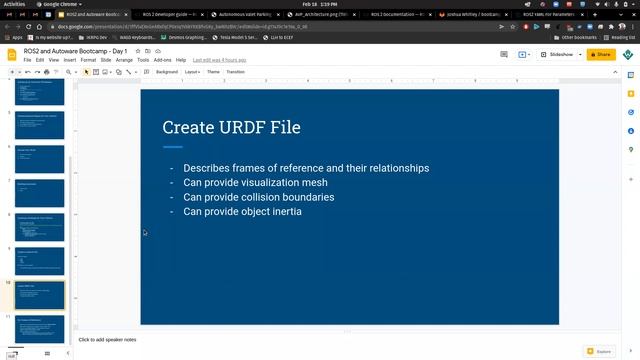The height and width of the screenshot is (360, 640).
Task: Switch to Autonomous Valet Parking tab
Action: pyautogui.click(x=245, y=14)
